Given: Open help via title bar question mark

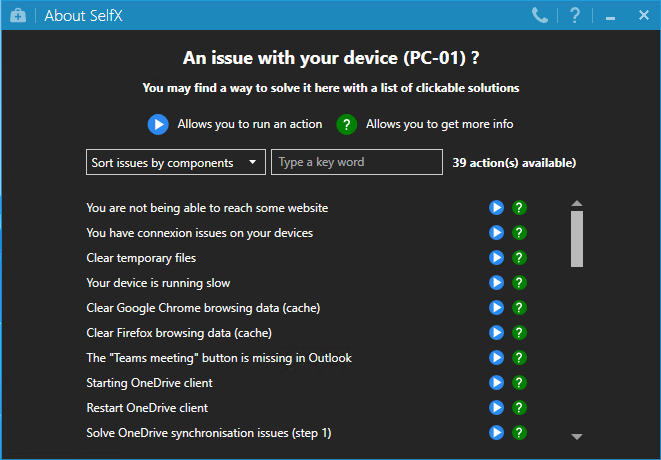Looking at the screenshot, I should point(575,16).
